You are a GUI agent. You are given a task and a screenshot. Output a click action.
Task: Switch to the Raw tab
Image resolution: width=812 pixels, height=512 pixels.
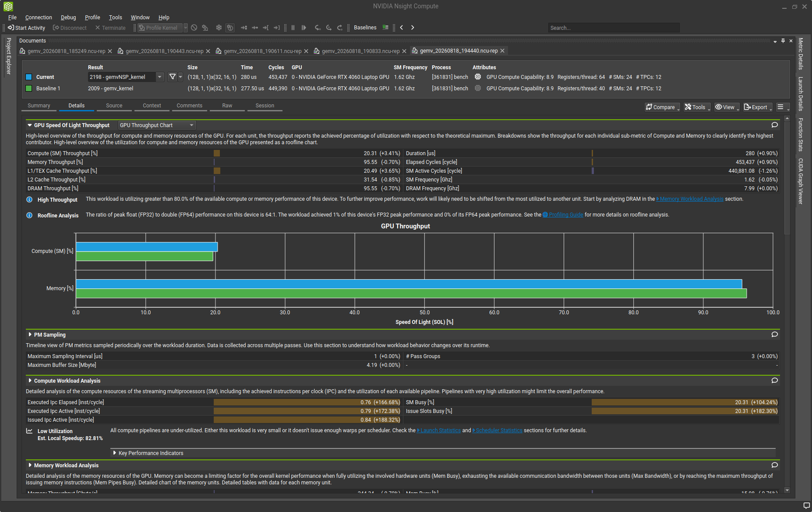[x=227, y=106]
